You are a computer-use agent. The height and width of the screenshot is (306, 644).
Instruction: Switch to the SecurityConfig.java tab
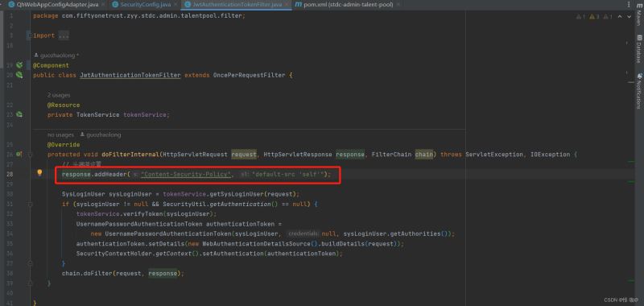pyautogui.click(x=142, y=5)
